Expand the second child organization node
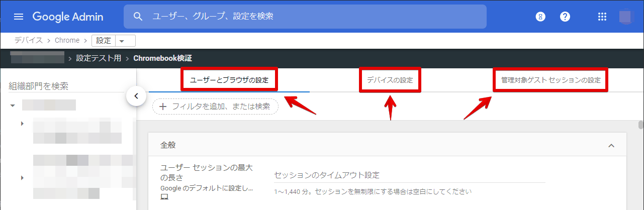644x210 pixels. 22,178
